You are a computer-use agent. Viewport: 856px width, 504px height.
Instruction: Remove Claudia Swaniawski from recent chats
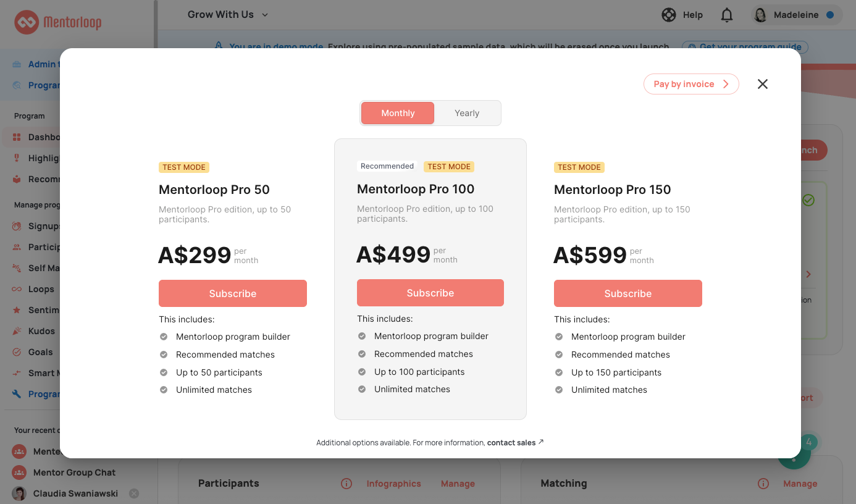point(134,493)
